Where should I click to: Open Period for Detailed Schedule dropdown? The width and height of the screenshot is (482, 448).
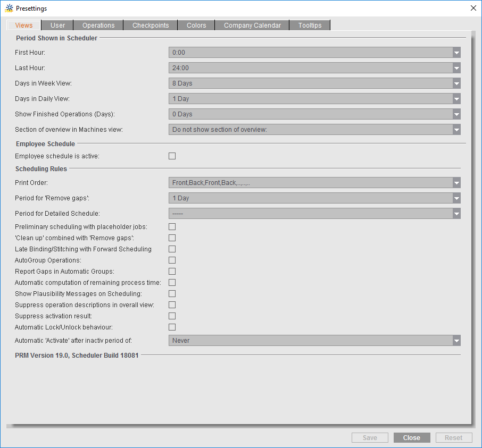(x=314, y=214)
